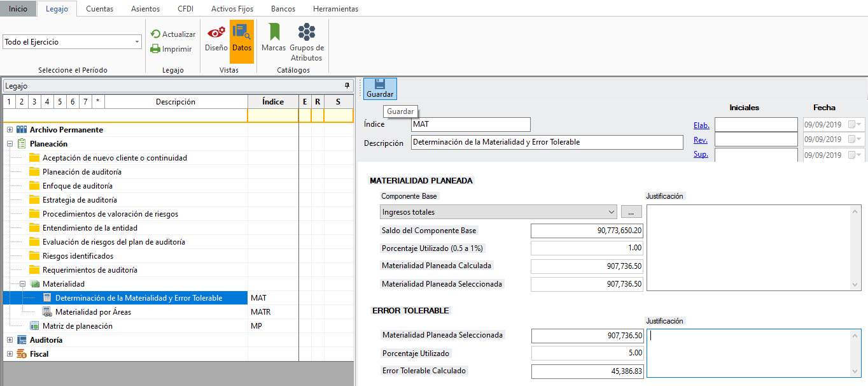868x386 pixels.
Task: Collapse the Planeación tree node
Action: point(10,144)
